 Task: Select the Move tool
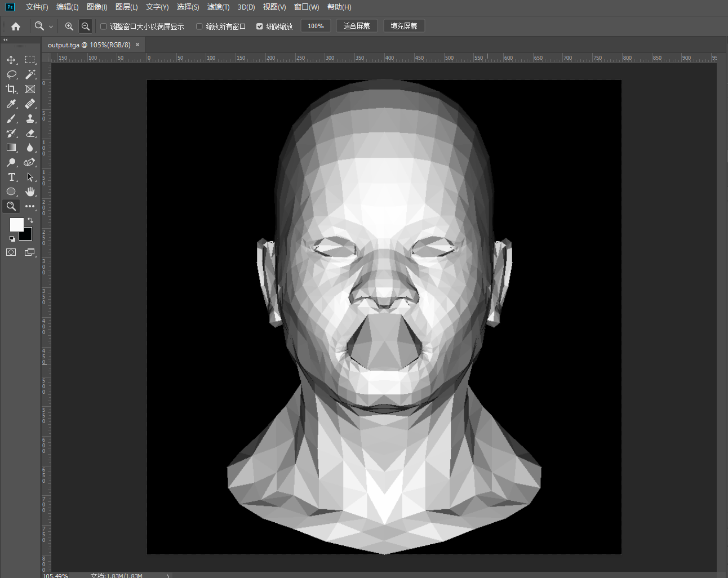point(11,60)
